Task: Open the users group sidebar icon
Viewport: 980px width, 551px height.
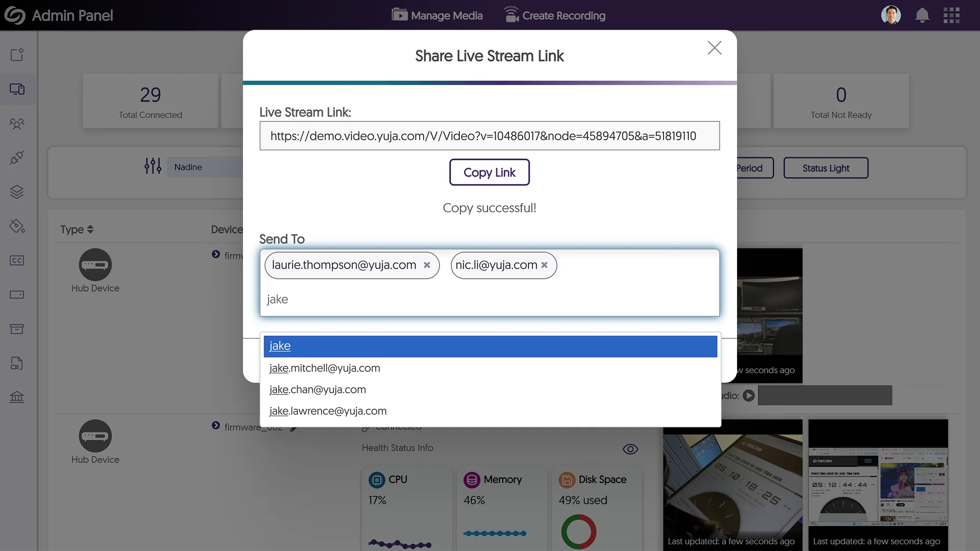Action: point(17,123)
